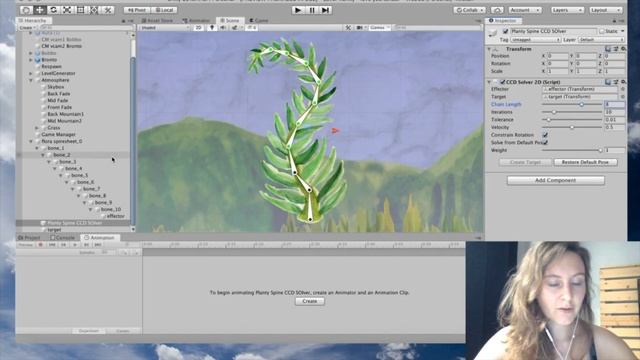
Task: Open CCD Solver 2D gear menu
Action: point(623,82)
